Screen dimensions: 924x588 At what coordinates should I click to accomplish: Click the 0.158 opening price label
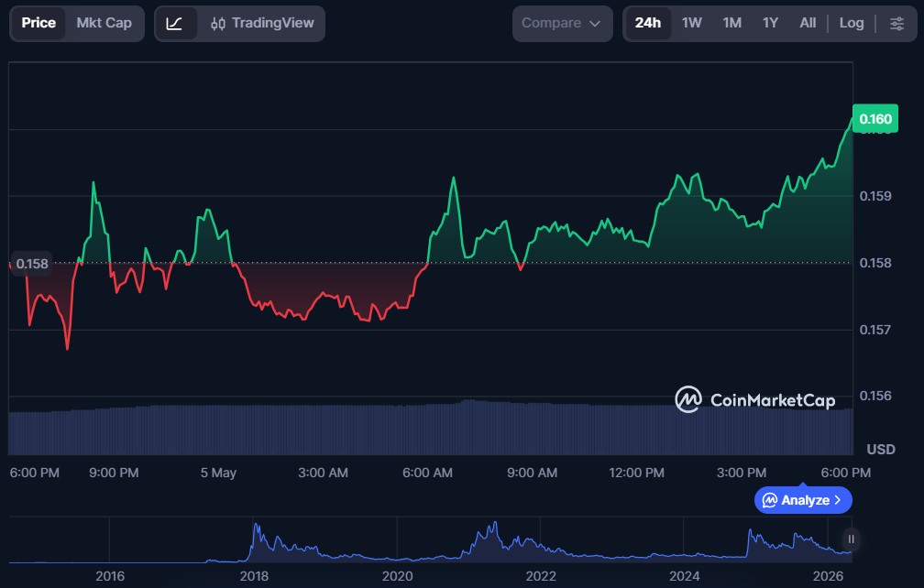(x=32, y=264)
